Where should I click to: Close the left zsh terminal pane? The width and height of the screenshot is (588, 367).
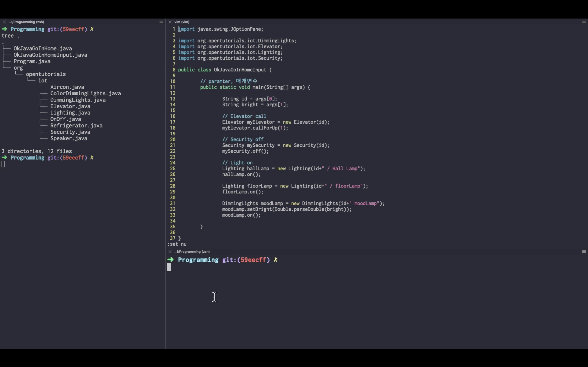pos(4,22)
